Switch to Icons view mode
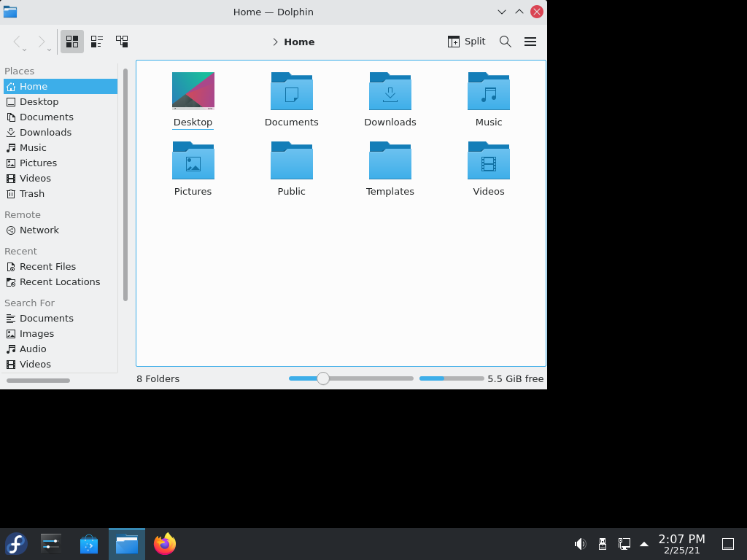 point(72,42)
